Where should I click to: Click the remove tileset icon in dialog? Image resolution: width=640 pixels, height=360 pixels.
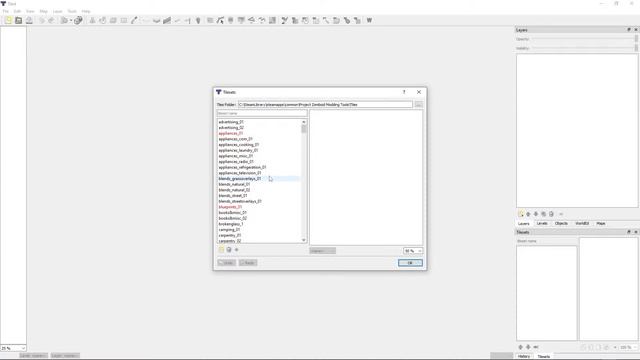[229, 250]
